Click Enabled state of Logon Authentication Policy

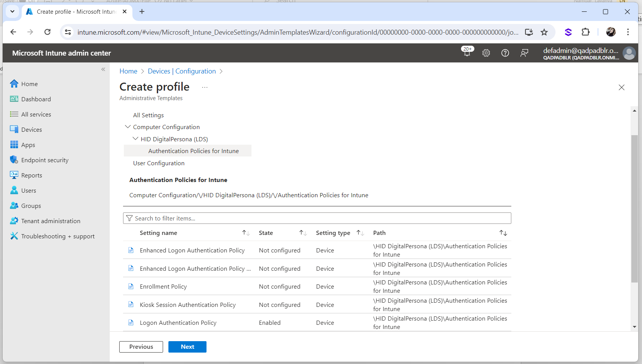click(x=270, y=322)
